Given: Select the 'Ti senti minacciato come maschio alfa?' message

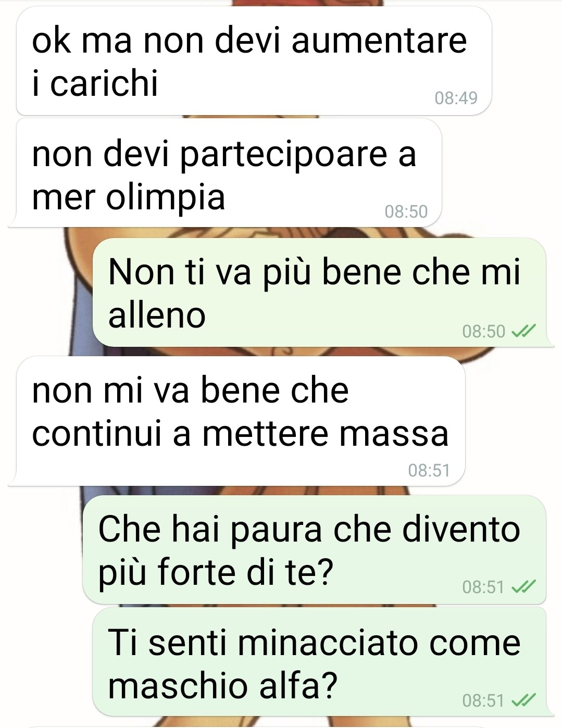Looking at the screenshot, I should (x=319, y=662).
